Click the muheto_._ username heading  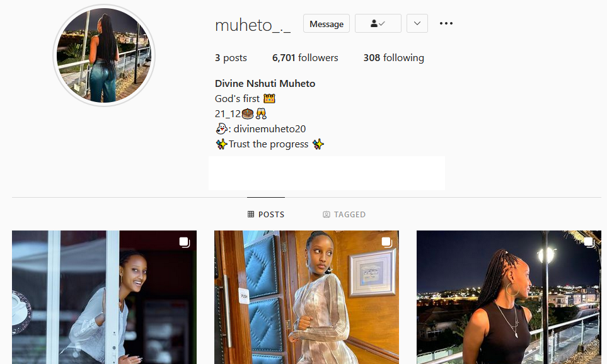[x=253, y=25]
